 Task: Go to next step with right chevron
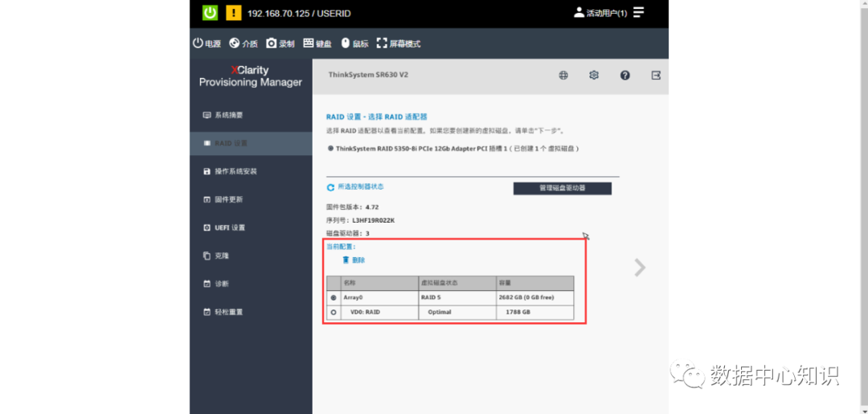pos(640,268)
